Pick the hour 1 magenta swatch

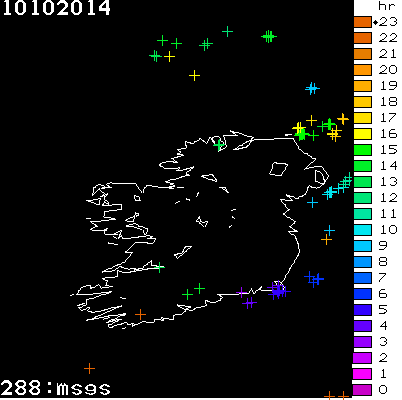coord(362,374)
